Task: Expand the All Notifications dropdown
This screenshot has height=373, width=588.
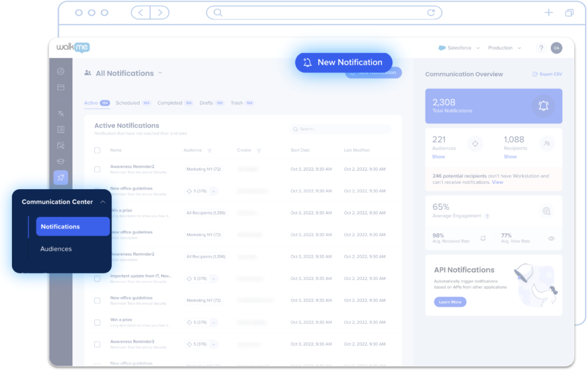Action: 160,73
